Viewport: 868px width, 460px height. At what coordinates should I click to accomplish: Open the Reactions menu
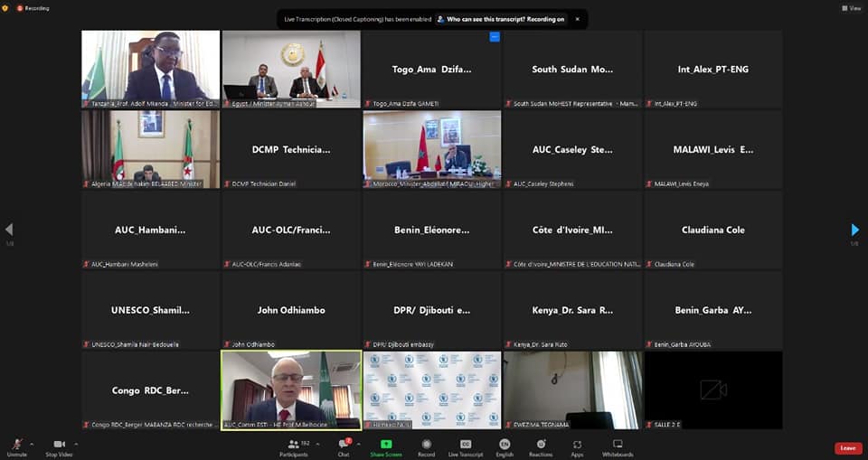(540, 446)
